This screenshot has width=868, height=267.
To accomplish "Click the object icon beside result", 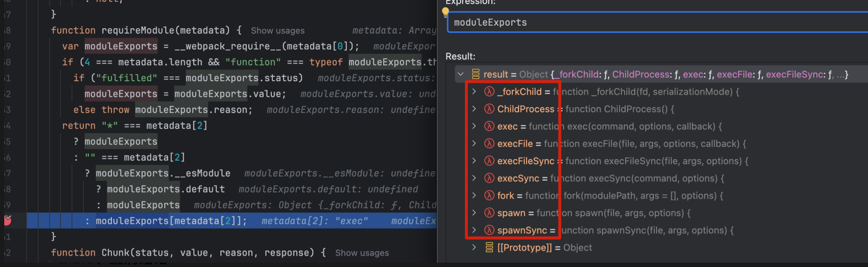I will (x=476, y=74).
